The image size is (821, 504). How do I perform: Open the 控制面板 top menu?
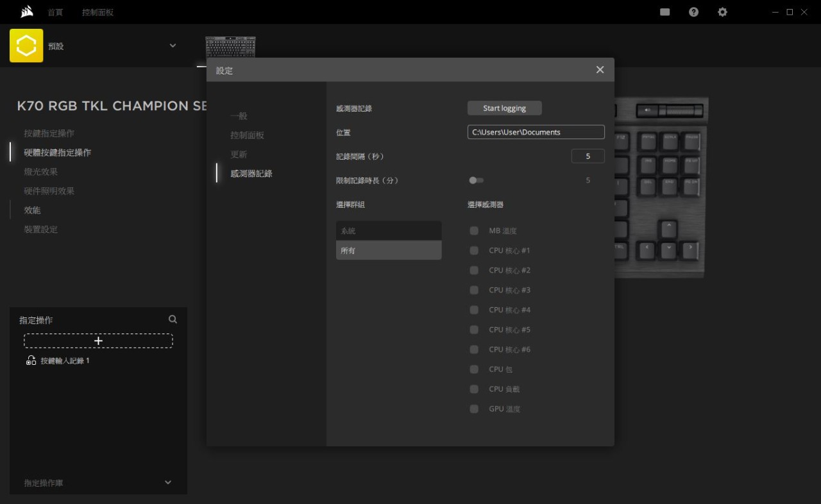tap(97, 12)
